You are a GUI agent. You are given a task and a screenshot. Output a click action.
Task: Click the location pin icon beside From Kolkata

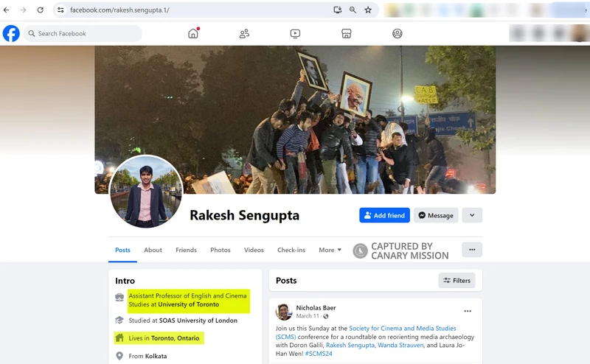coord(119,356)
